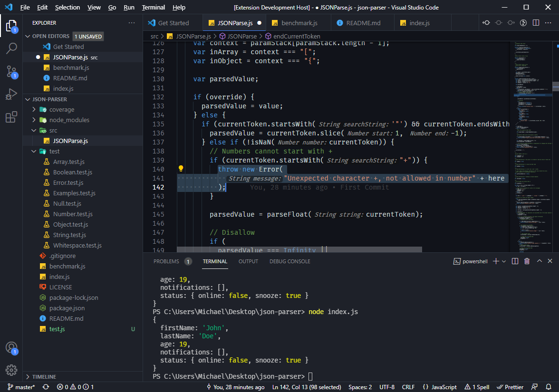Viewport: 559px width, 392px height.
Task: Open the Extensions view icon
Action: point(11,116)
